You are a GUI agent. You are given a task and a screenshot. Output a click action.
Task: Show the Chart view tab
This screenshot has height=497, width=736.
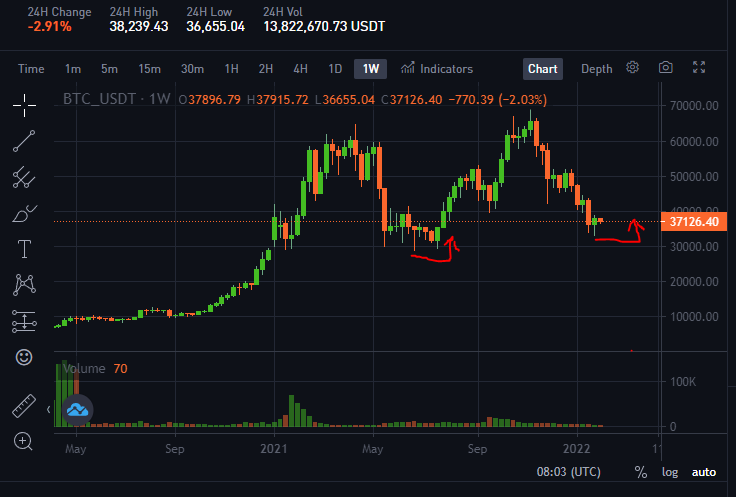(543, 69)
